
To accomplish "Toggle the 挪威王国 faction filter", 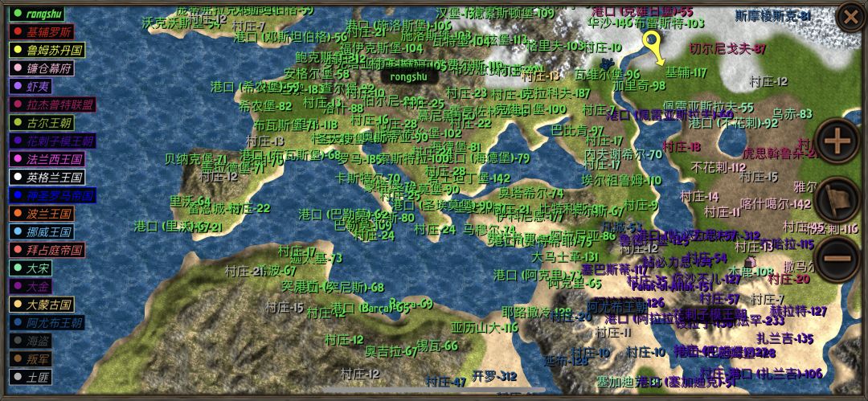I will (42, 232).
